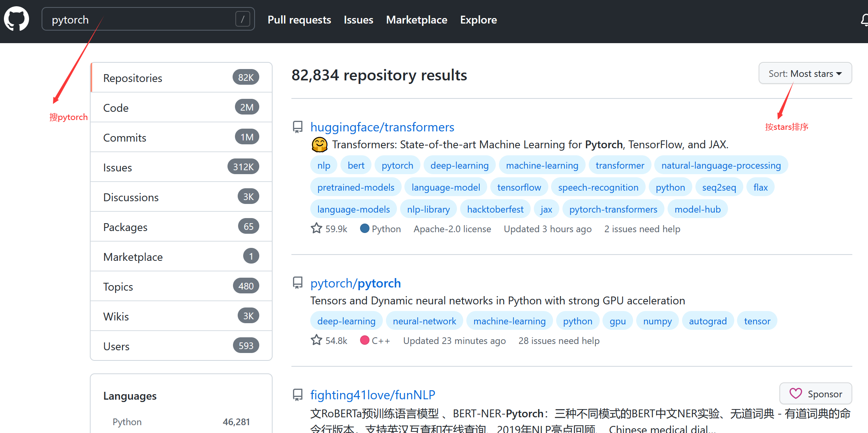Click the language-model topic tag
Image resolution: width=868 pixels, height=433 pixels.
(446, 187)
